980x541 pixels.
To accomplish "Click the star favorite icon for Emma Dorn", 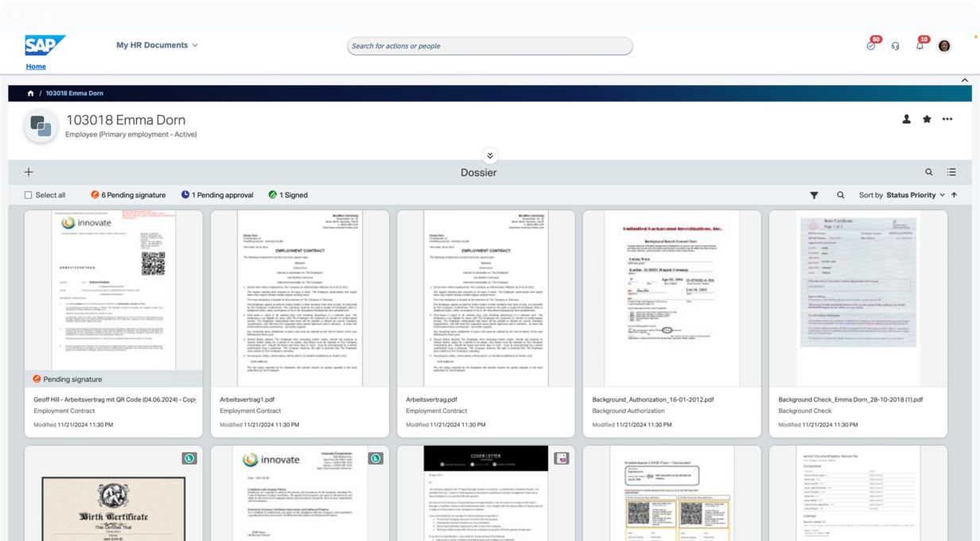I will [x=927, y=119].
